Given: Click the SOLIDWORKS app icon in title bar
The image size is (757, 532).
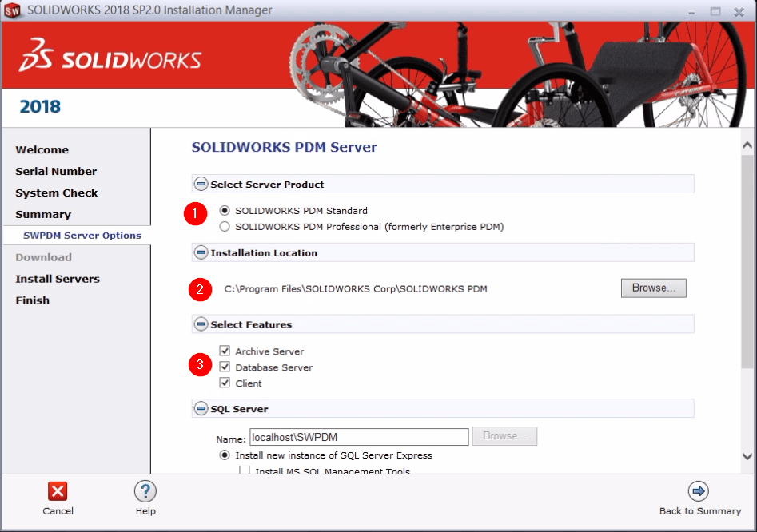Looking at the screenshot, I should point(12,10).
